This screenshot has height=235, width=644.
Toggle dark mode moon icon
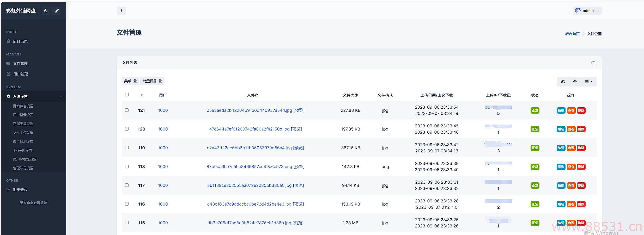(46, 11)
